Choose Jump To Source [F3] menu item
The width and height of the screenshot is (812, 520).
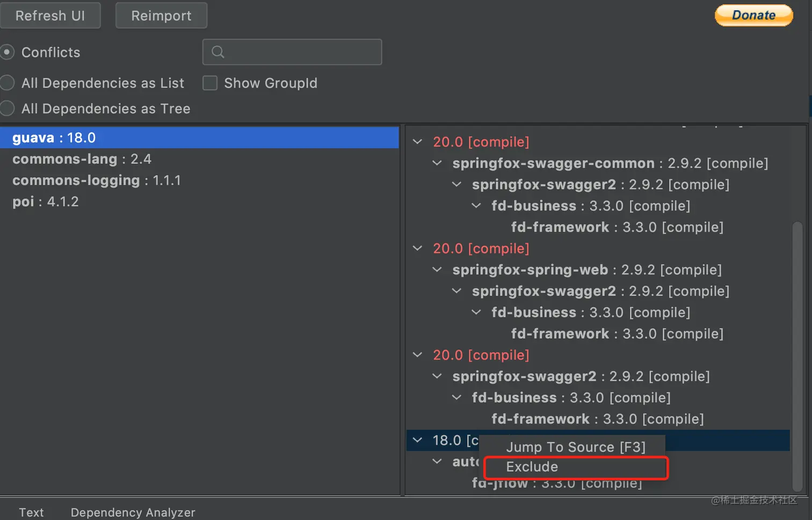[576, 447]
